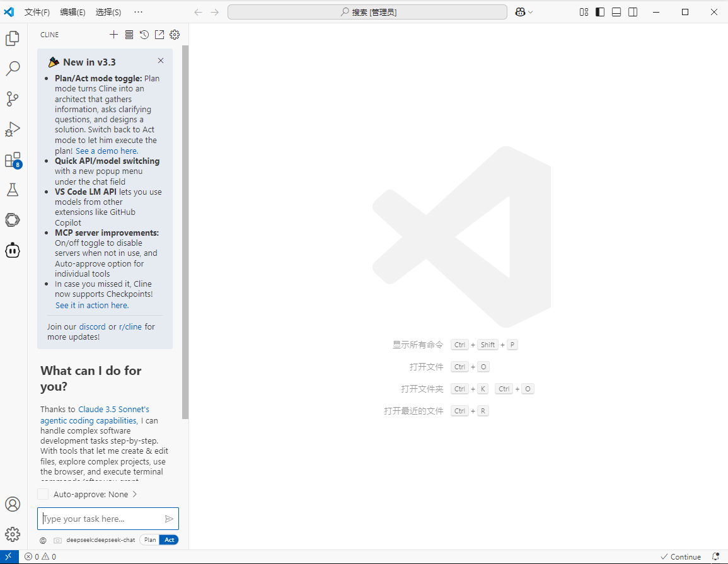Click the CLINE panel title
This screenshot has width=728, height=564.
pos(50,35)
